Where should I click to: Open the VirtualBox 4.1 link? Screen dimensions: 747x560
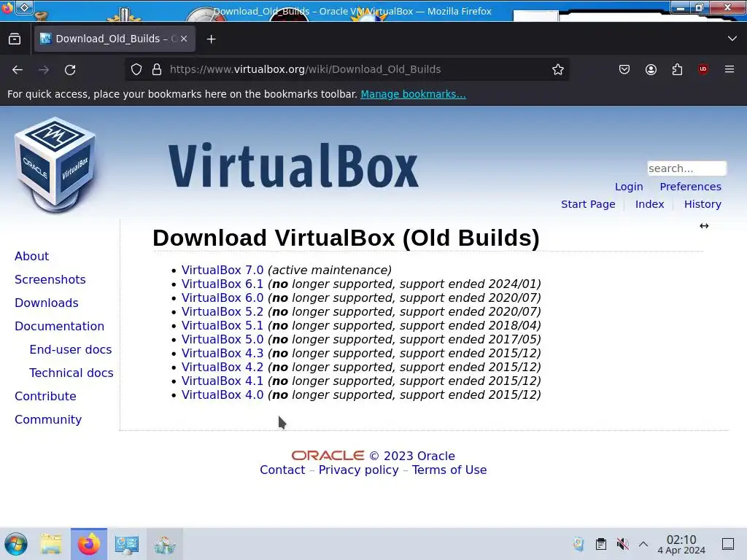coord(222,381)
